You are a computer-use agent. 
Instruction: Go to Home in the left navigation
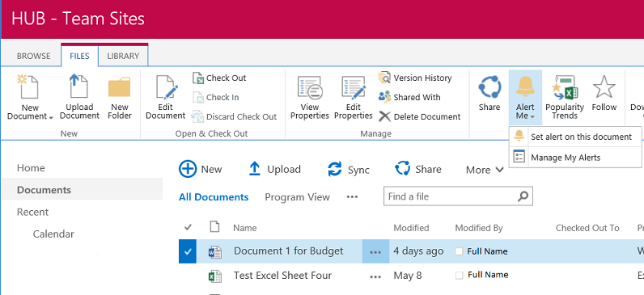click(31, 168)
